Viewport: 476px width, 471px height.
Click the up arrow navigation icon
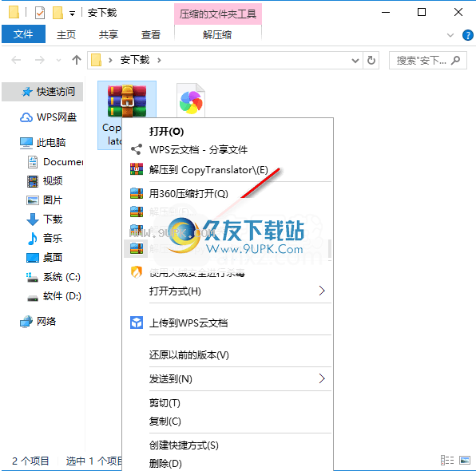coord(77,60)
